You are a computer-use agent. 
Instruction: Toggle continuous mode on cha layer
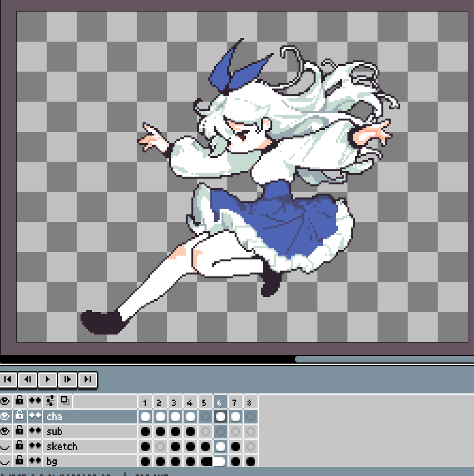[35, 416]
